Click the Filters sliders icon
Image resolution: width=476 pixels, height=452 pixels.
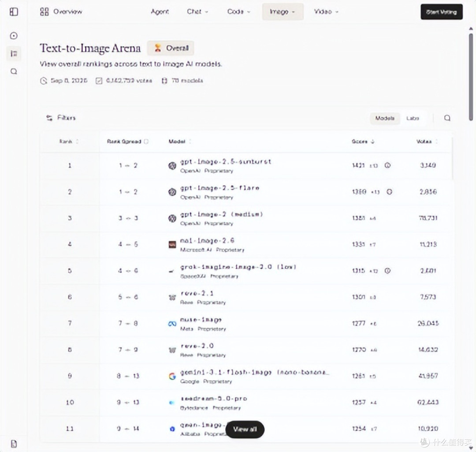click(49, 118)
